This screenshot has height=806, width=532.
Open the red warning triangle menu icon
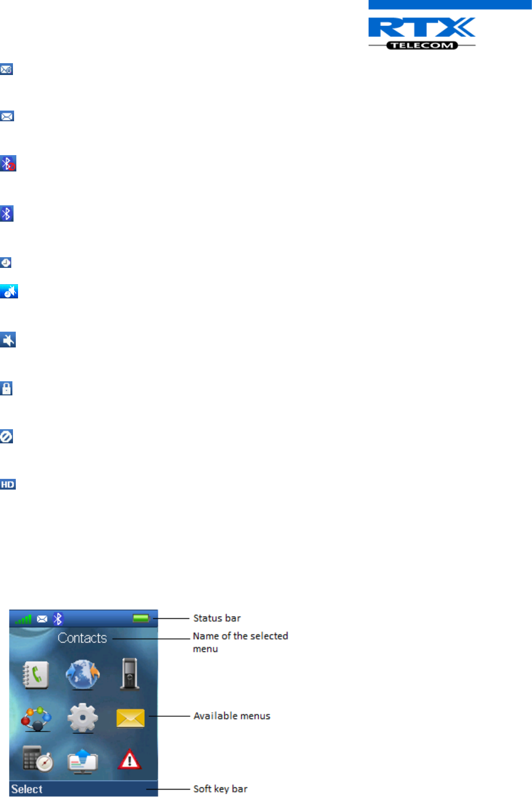129,759
